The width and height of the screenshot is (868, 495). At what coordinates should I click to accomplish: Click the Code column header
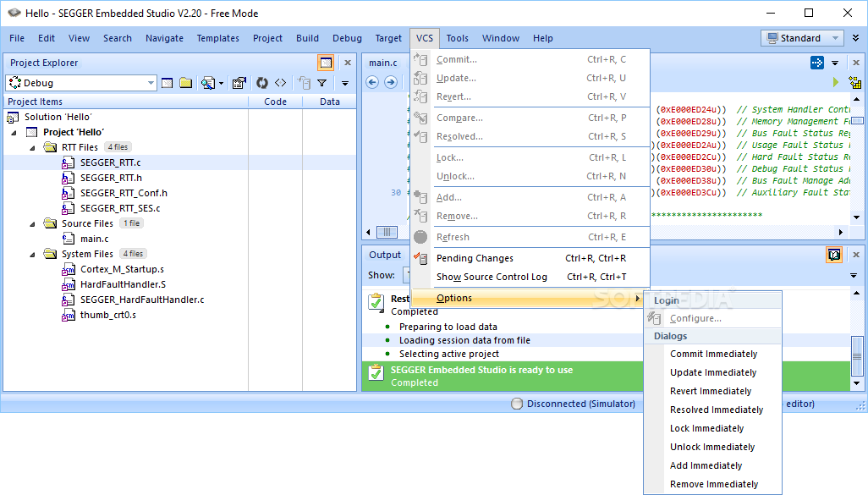coord(275,102)
